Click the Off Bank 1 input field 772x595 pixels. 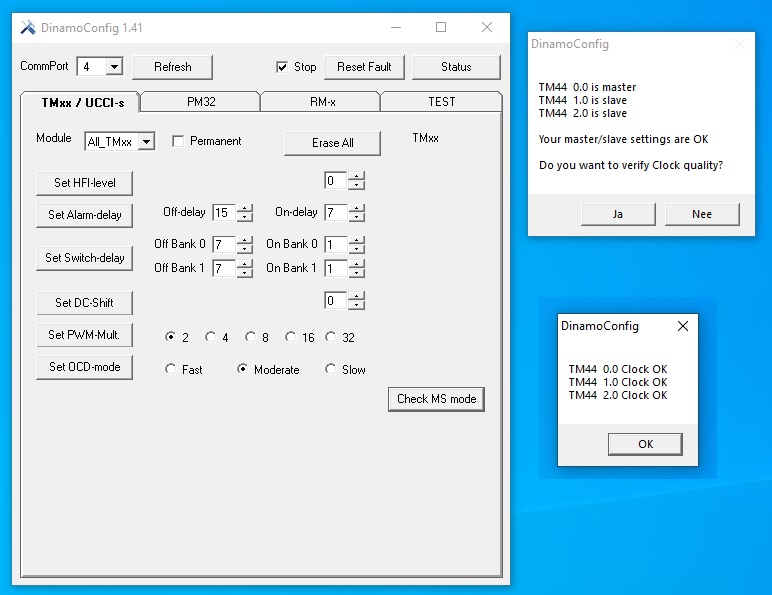click(223, 268)
